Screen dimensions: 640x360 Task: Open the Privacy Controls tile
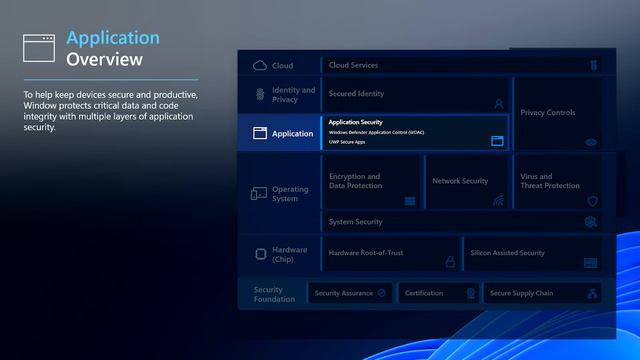coord(558,113)
